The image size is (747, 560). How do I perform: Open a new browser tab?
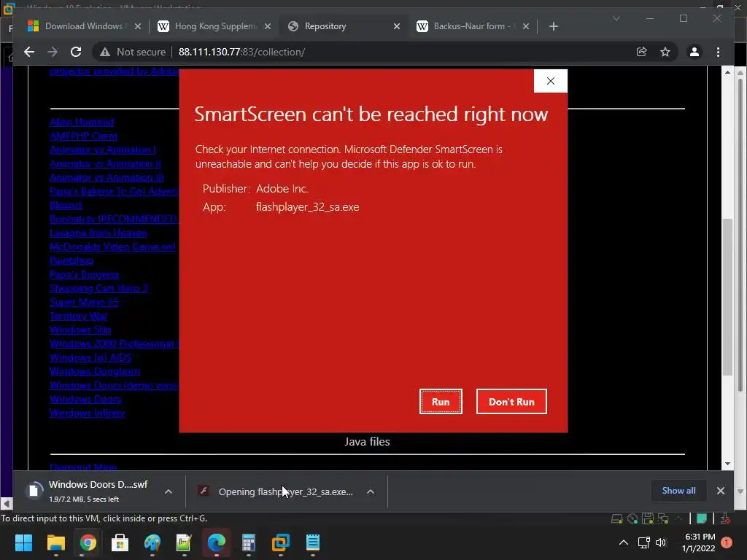[553, 26]
